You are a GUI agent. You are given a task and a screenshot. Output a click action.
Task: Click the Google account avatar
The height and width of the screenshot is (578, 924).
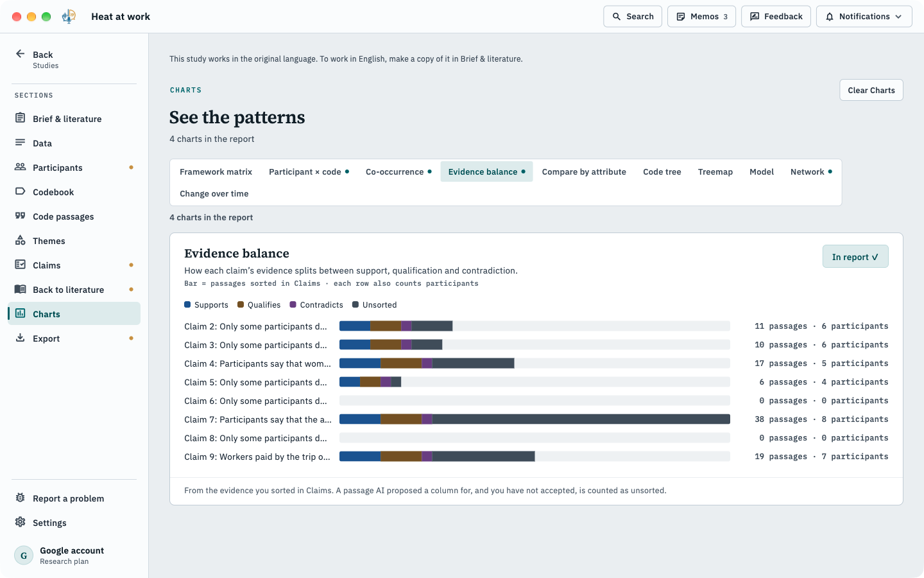coord(24,555)
